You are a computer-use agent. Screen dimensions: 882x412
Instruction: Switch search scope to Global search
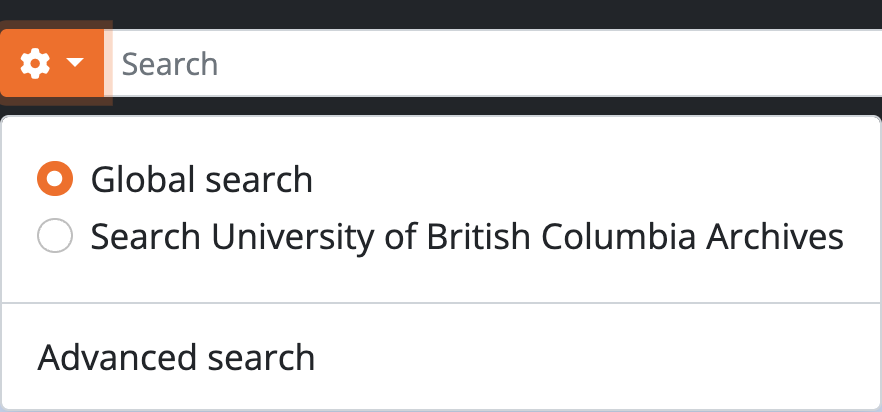point(54,180)
